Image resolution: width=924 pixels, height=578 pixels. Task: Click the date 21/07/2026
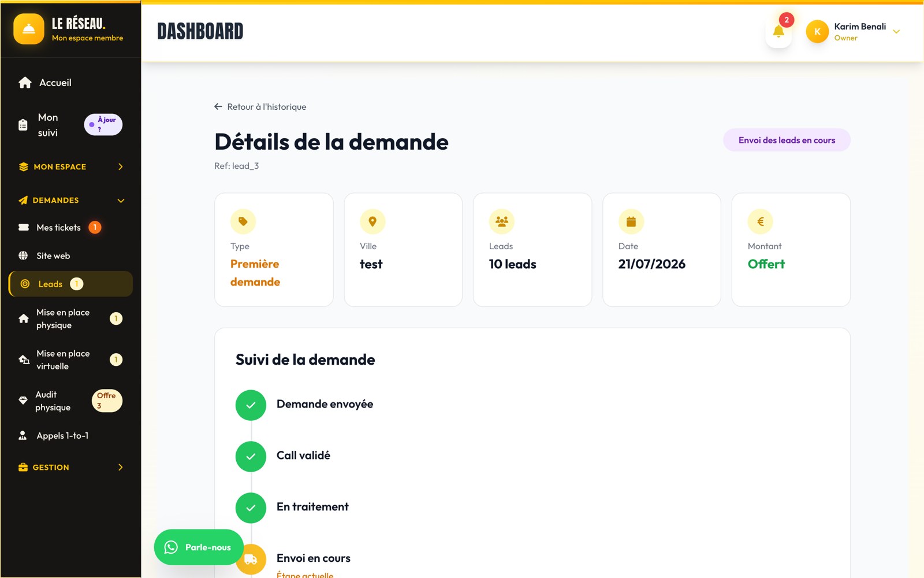[x=652, y=264]
